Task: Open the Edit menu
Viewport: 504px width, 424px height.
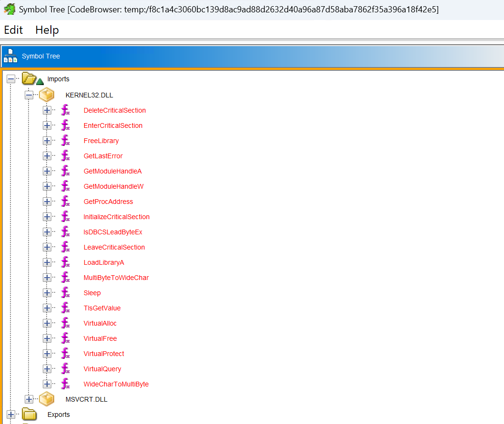Action: tap(13, 30)
